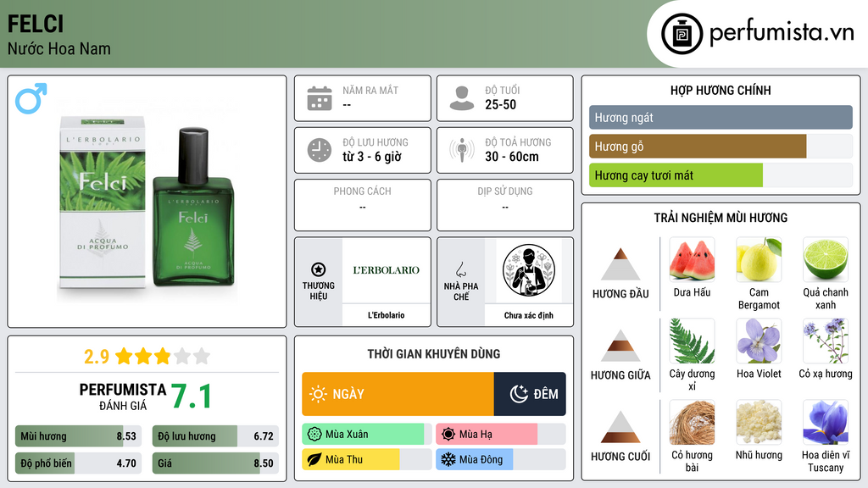
Task: Click the Mùa Hạ season bar
Action: click(500, 435)
